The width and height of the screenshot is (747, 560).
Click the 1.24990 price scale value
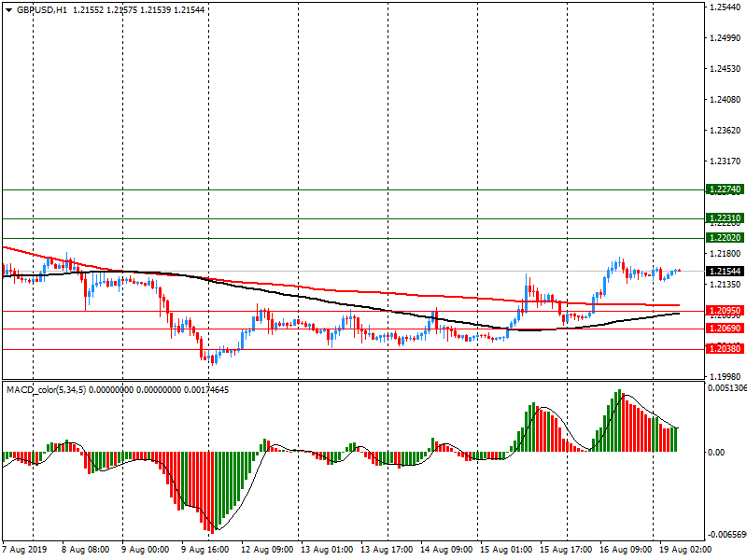coord(726,38)
